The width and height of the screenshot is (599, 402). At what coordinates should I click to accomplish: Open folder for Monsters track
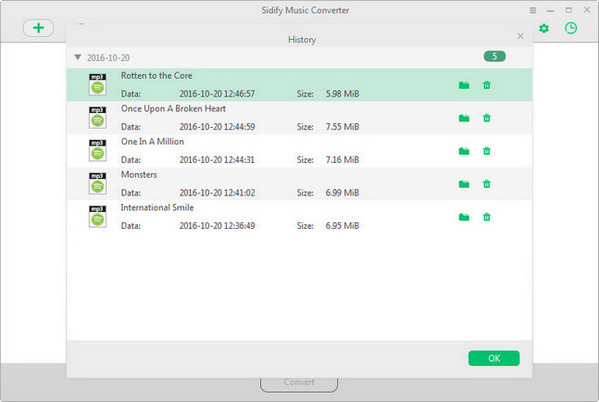click(464, 184)
